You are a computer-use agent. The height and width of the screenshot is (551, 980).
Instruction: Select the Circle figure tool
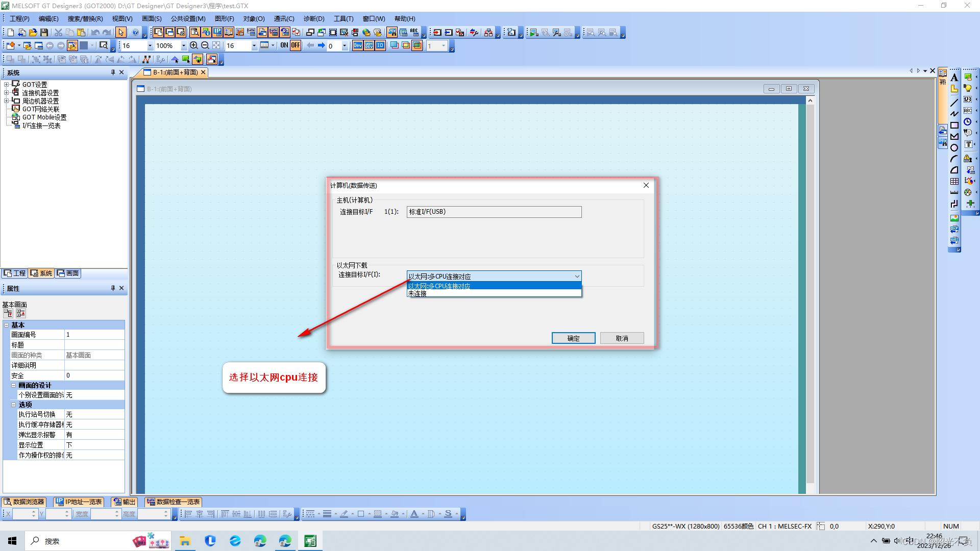tap(954, 148)
